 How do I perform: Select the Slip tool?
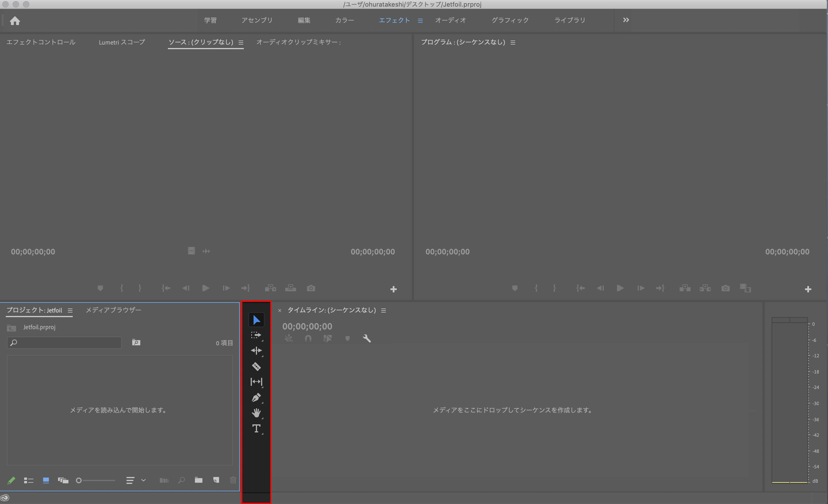(256, 382)
